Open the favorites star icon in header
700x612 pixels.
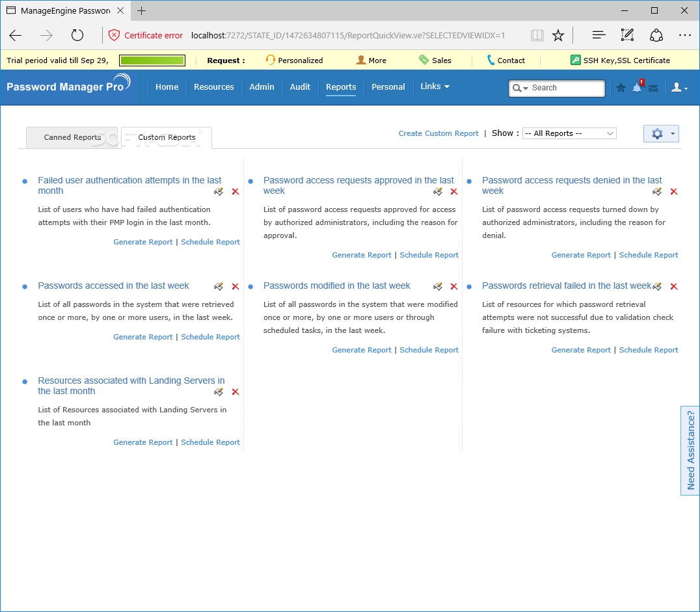coord(621,88)
